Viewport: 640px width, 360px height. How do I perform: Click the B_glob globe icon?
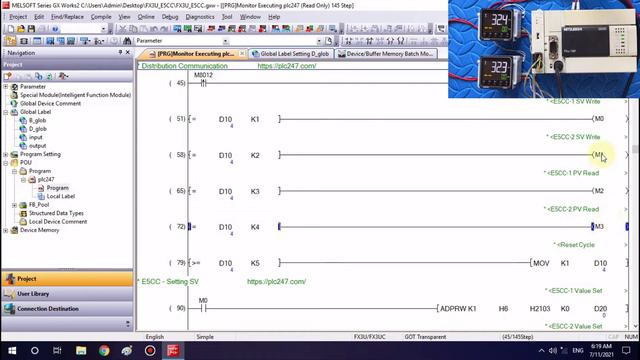click(23, 120)
